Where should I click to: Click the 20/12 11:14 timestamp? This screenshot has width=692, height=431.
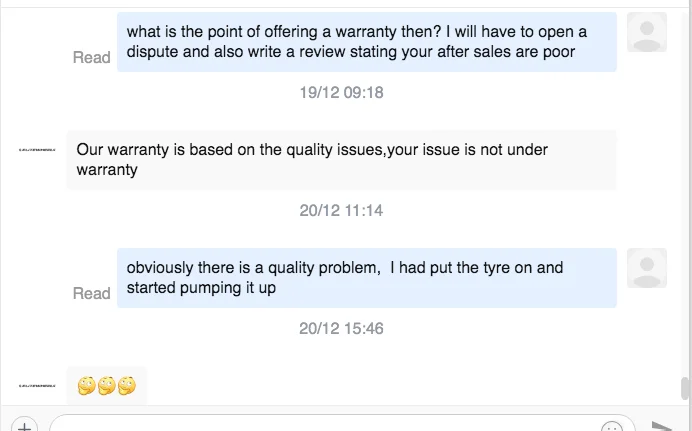pyautogui.click(x=341, y=211)
